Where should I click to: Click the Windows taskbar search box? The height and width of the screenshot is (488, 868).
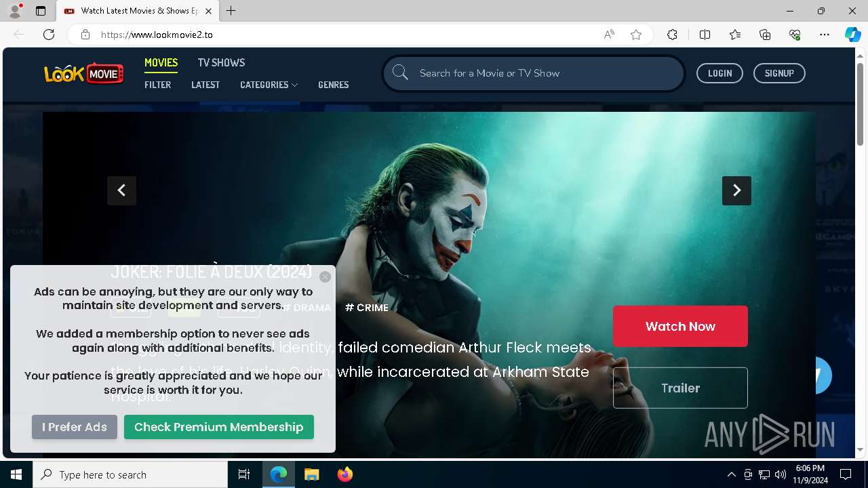pos(130,474)
